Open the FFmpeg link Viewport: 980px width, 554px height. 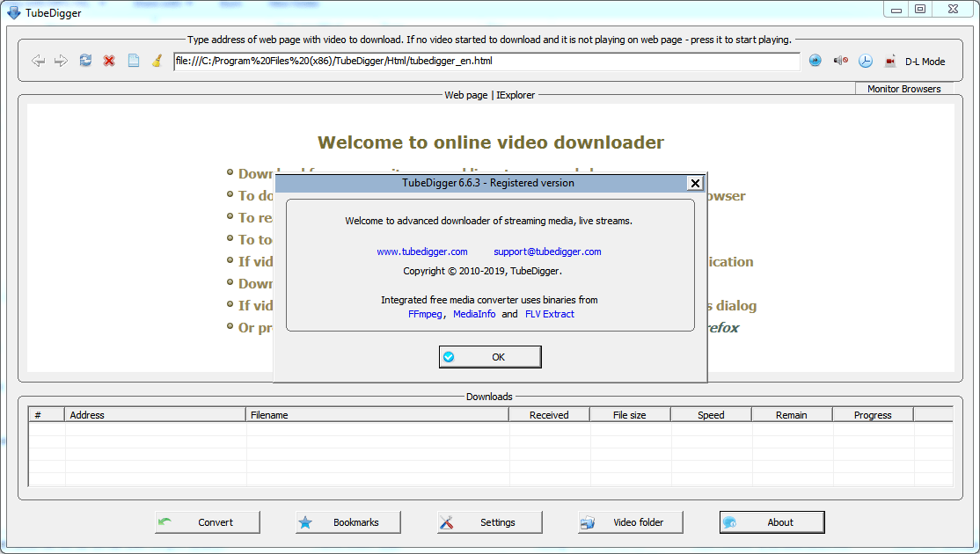tap(425, 314)
